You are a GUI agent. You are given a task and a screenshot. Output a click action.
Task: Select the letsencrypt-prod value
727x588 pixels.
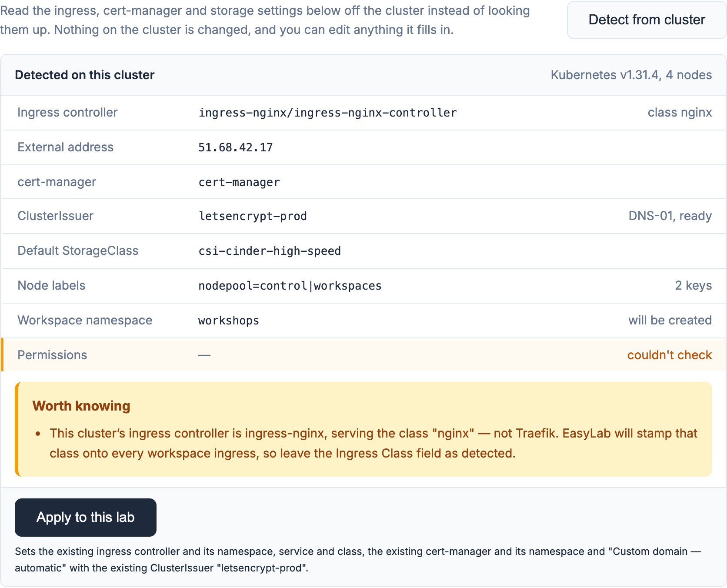pos(253,216)
